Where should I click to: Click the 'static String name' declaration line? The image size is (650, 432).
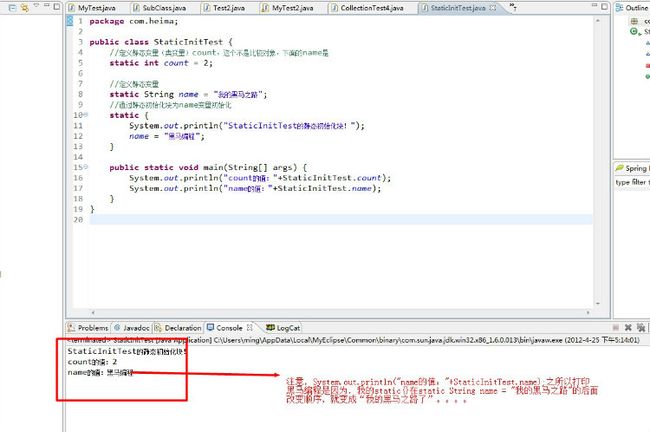point(188,95)
